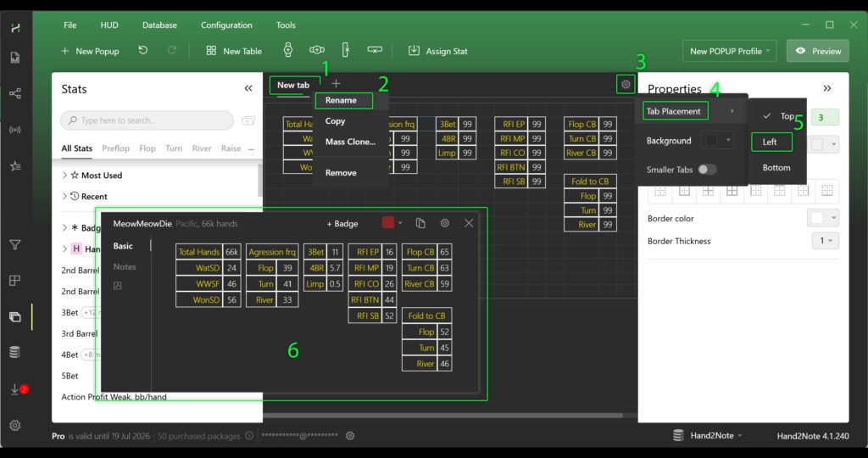This screenshot has height=458, width=868.
Task: Click the copy icon in MeowMeowDie popup
Action: point(420,223)
